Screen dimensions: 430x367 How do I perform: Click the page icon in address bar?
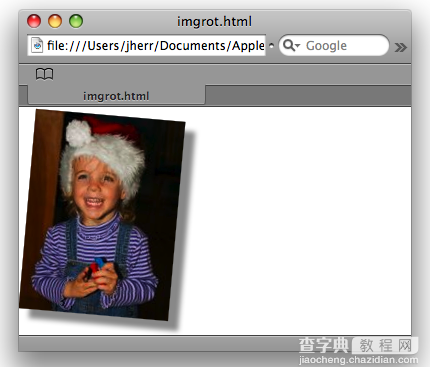(x=37, y=45)
